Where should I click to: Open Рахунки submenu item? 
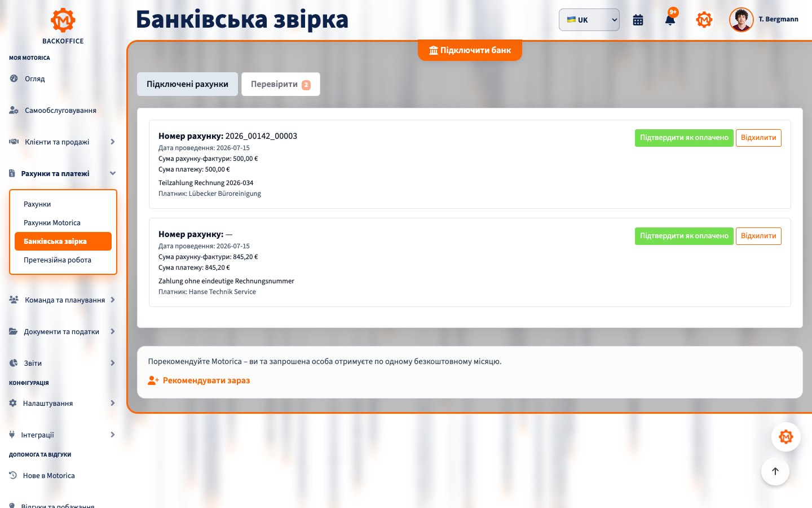pyautogui.click(x=63, y=204)
